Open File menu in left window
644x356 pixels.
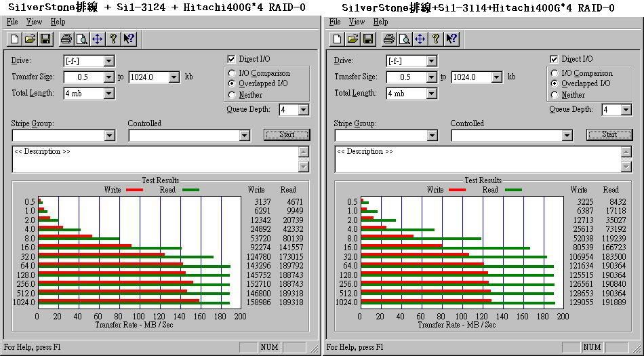(12, 22)
